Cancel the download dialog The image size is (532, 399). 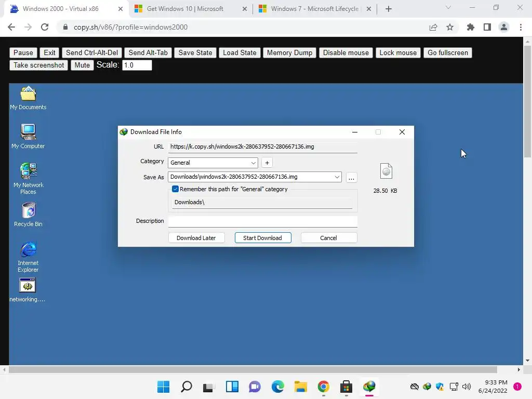329,238
